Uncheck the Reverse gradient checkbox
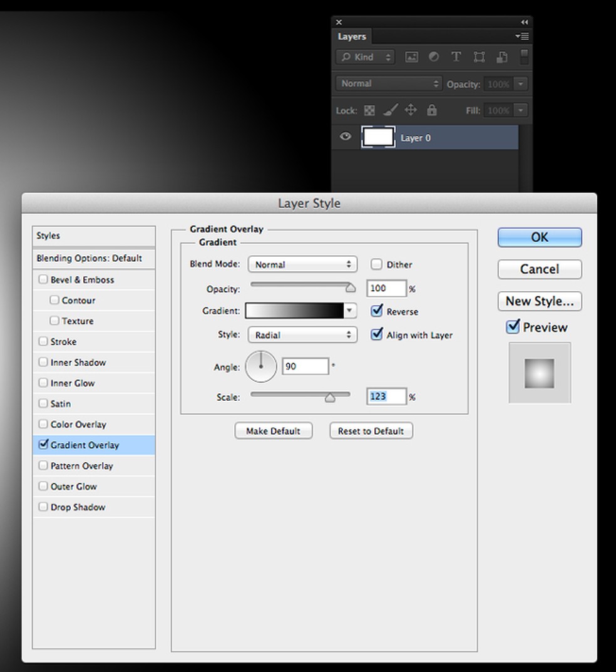 377,311
